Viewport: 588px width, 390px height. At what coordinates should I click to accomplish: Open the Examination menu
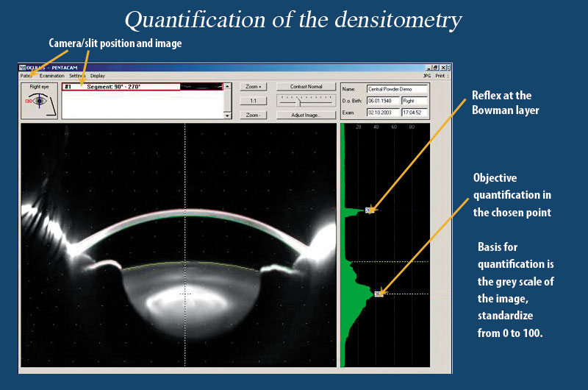click(x=51, y=76)
